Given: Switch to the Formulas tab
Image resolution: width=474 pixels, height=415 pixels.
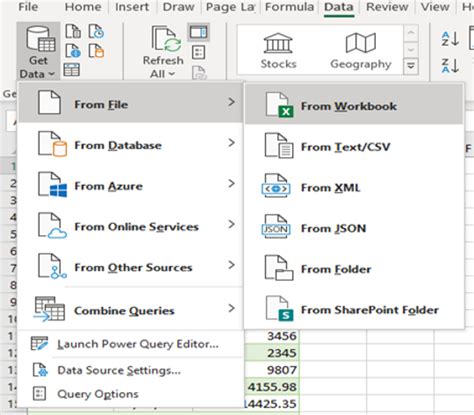Looking at the screenshot, I should point(289,7).
